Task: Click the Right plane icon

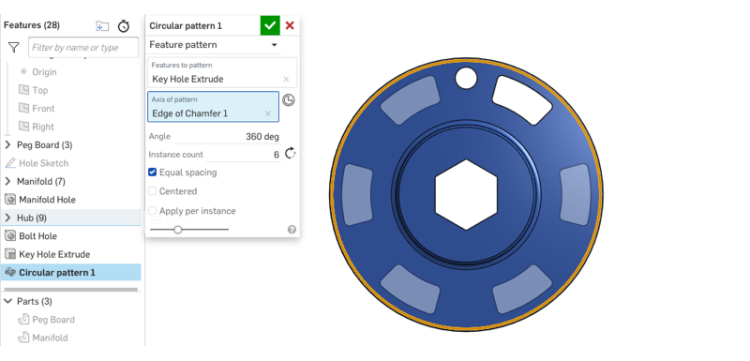Action: [23, 126]
